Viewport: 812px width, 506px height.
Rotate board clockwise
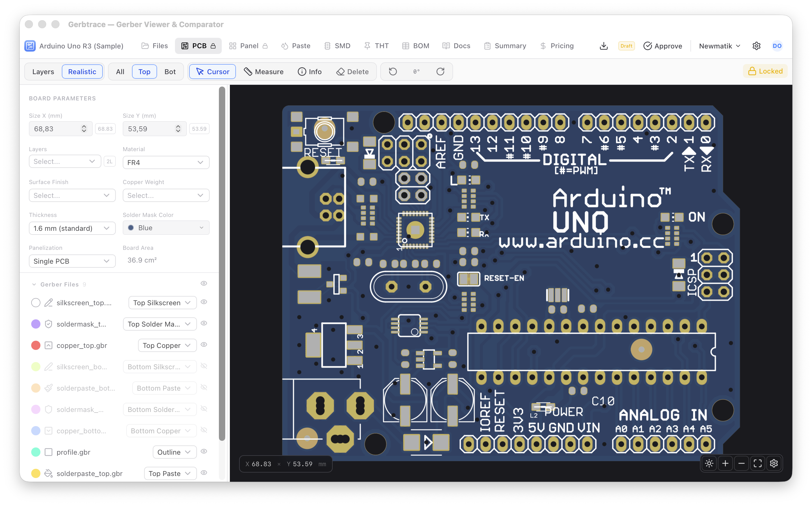(440, 72)
